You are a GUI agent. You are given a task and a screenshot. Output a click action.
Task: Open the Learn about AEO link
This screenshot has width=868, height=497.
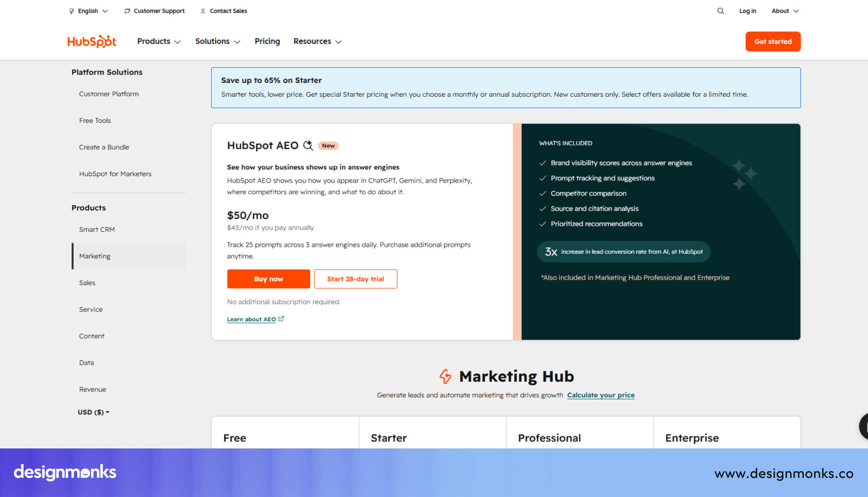pyautogui.click(x=251, y=319)
